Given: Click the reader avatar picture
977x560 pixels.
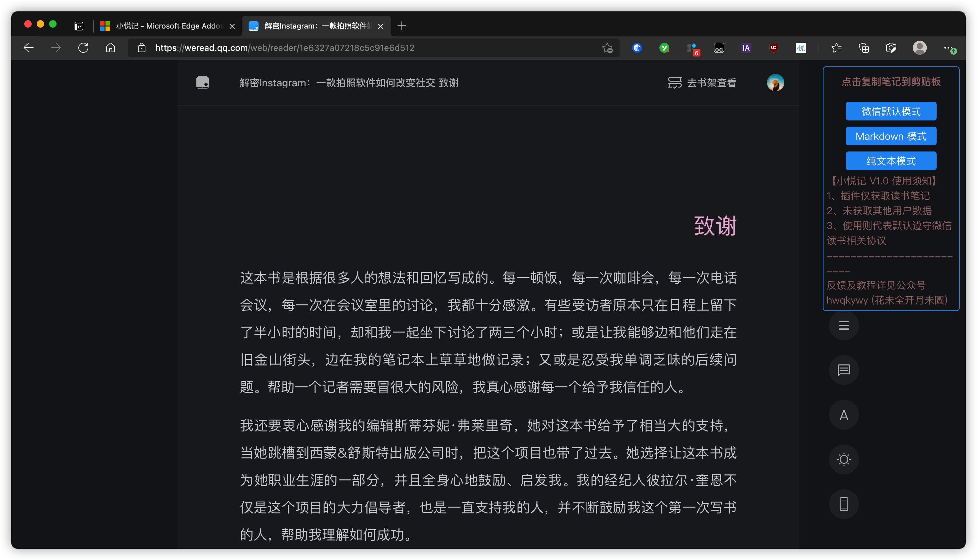Looking at the screenshot, I should (775, 83).
